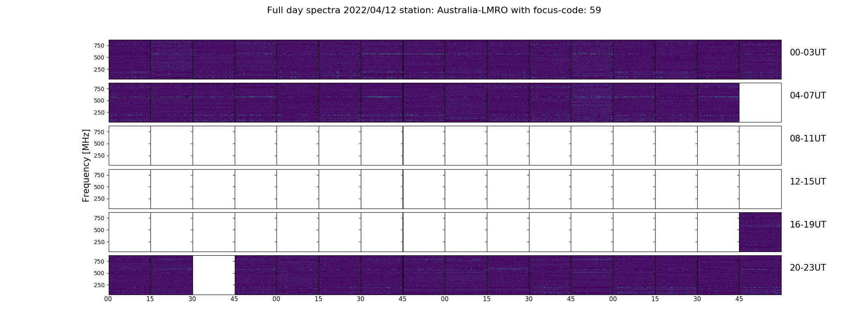868x331 pixels.
Task: Select the 250 tick label in the 20-23UT row
Action: point(99,285)
